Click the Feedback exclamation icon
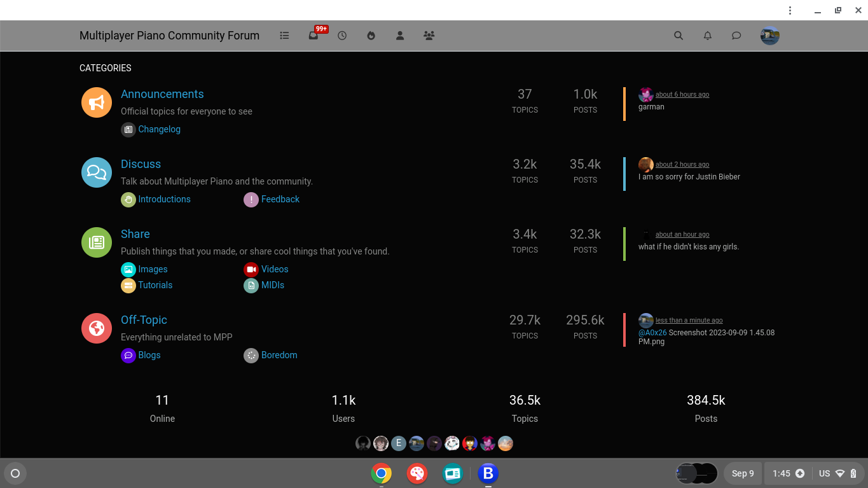 click(251, 199)
